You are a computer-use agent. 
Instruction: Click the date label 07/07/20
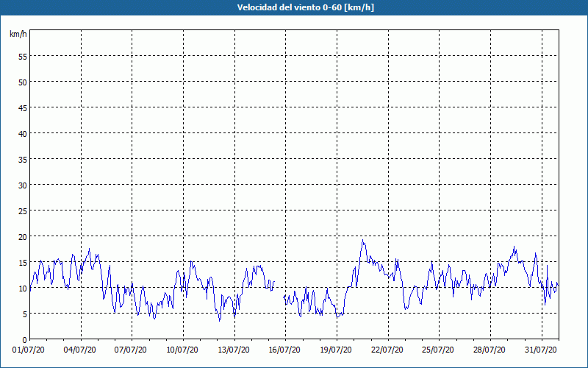point(131,350)
